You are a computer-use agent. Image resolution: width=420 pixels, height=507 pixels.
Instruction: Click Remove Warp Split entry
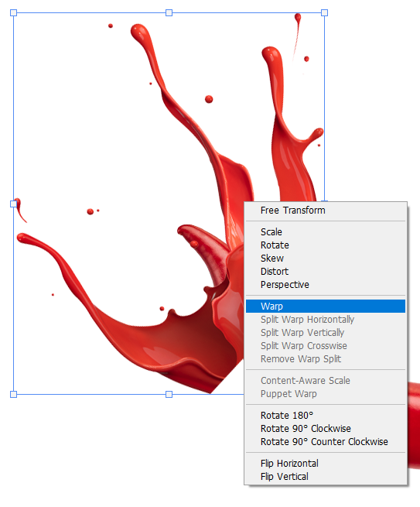[x=326, y=359]
